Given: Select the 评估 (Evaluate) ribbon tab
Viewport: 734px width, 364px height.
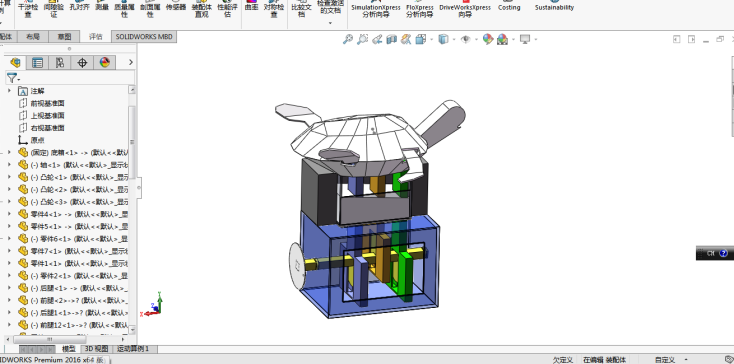Looking at the screenshot, I should [95, 37].
